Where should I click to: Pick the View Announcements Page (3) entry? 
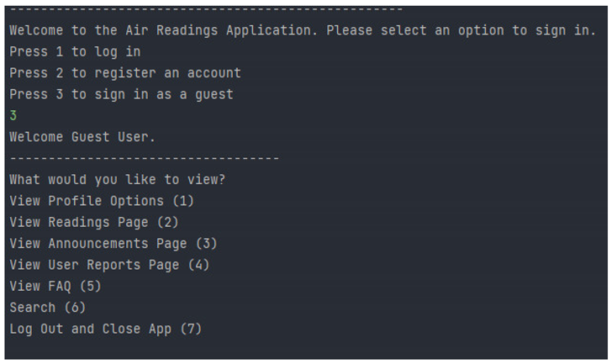113,244
